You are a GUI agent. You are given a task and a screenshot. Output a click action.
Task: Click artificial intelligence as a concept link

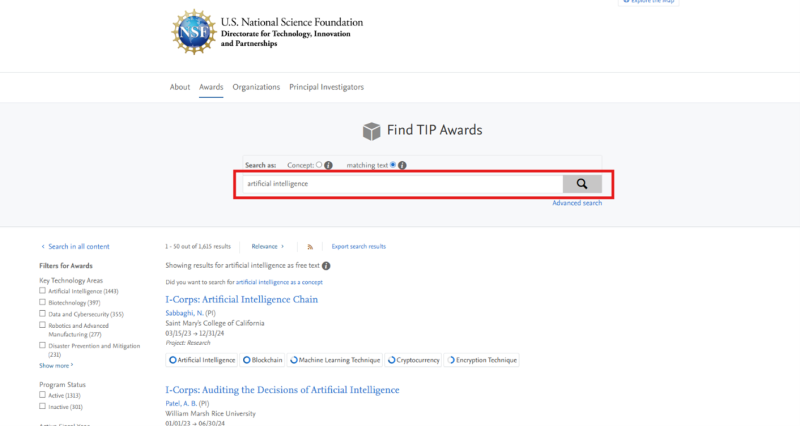(279, 282)
